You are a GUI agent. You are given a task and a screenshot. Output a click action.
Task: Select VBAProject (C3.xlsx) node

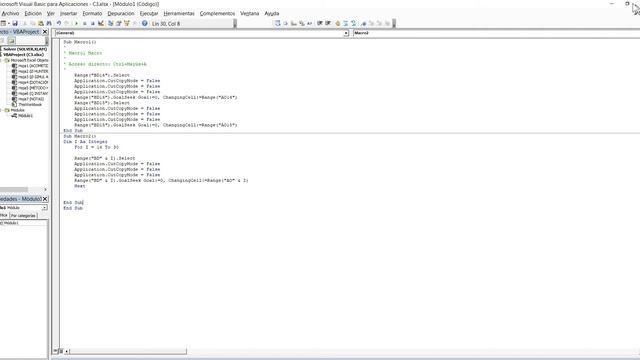tap(23, 54)
